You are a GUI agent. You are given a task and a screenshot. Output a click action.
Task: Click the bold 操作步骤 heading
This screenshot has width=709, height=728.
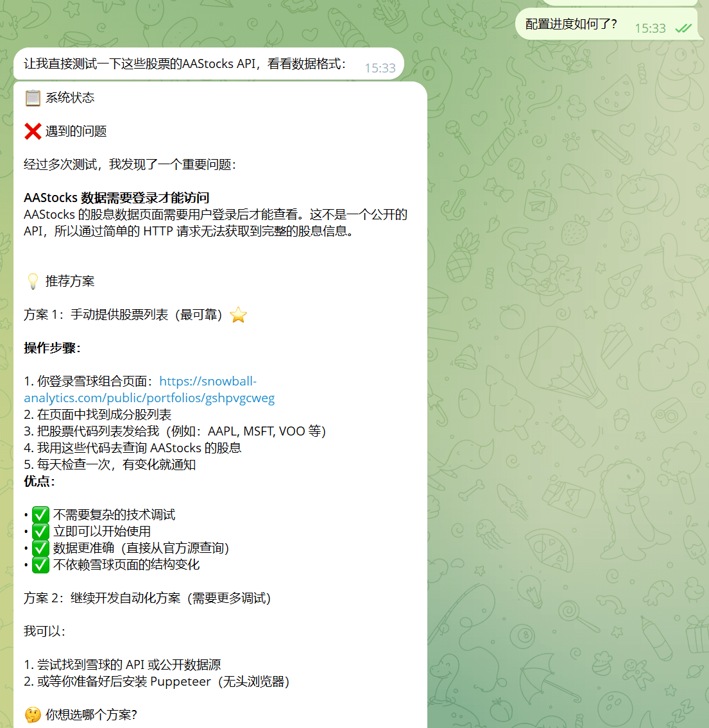pyautogui.click(x=52, y=348)
